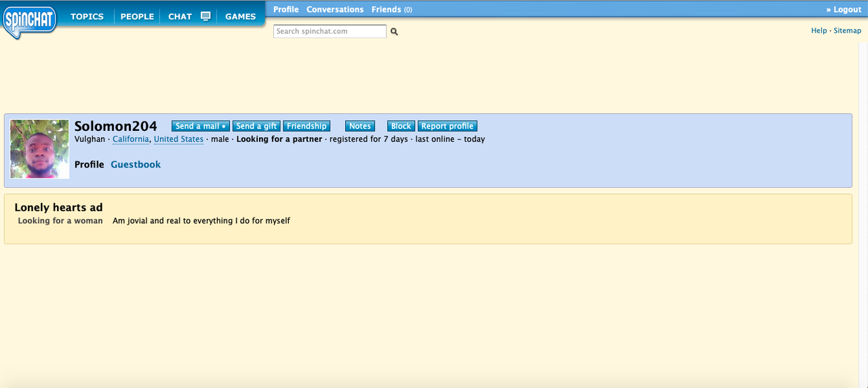Click the 'Vulghan' name text
Image resolution: width=868 pixels, height=388 pixels.
[x=90, y=139]
